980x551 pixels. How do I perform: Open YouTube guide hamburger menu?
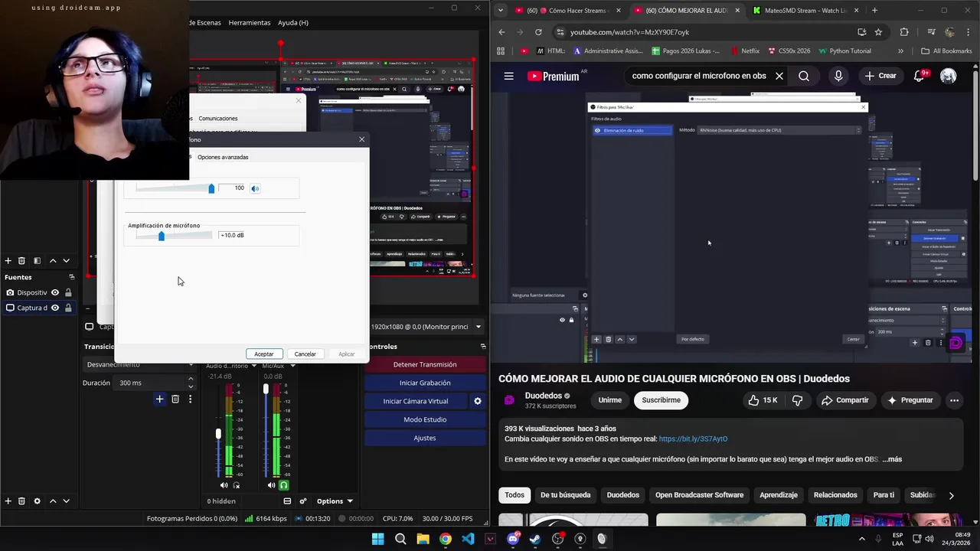point(508,76)
